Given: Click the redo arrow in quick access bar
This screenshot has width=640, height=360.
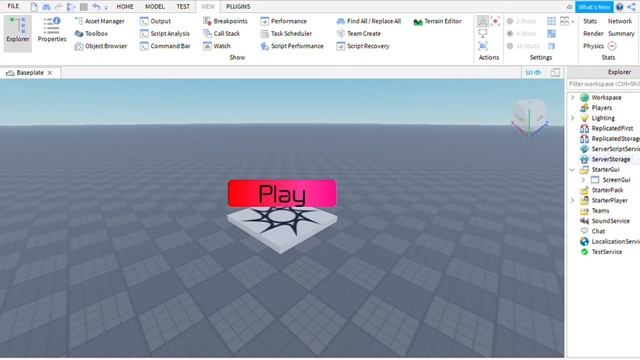Looking at the screenshot, I should pos(58,7).
